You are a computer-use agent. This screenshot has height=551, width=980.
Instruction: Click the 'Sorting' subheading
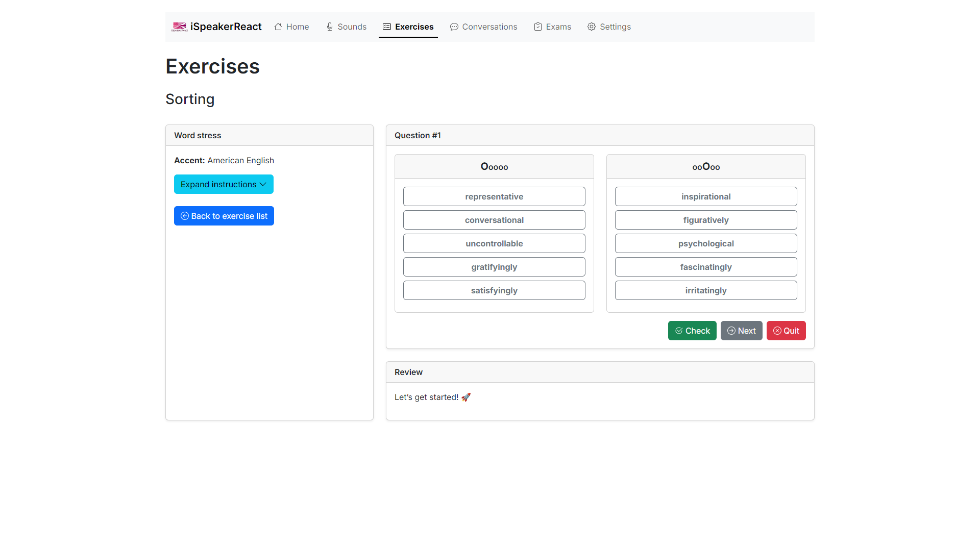[x=190, y=99]
